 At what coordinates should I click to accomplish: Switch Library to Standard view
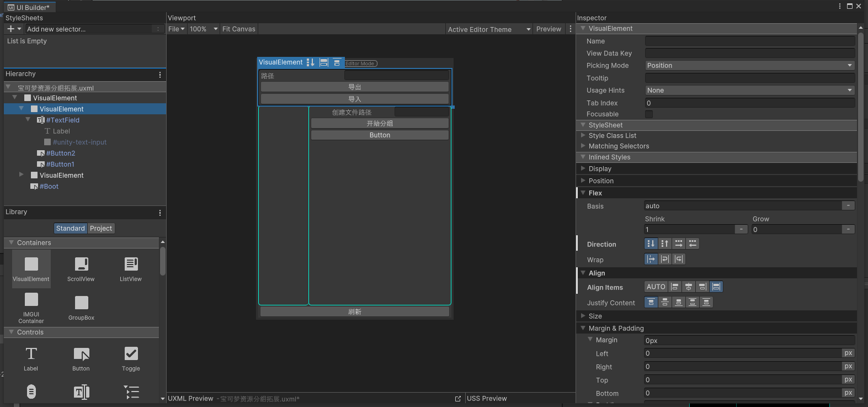coord(71,228)
